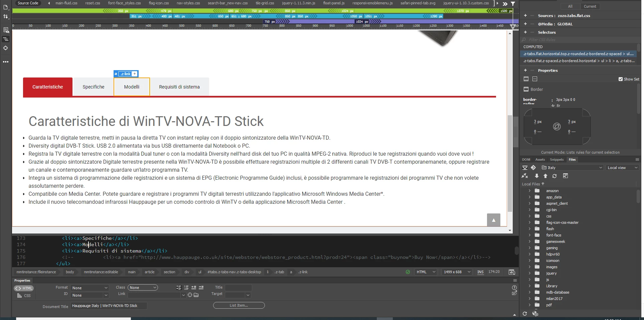Open the Class dropdown
This screenshot has height=320, width=644.
143,288
